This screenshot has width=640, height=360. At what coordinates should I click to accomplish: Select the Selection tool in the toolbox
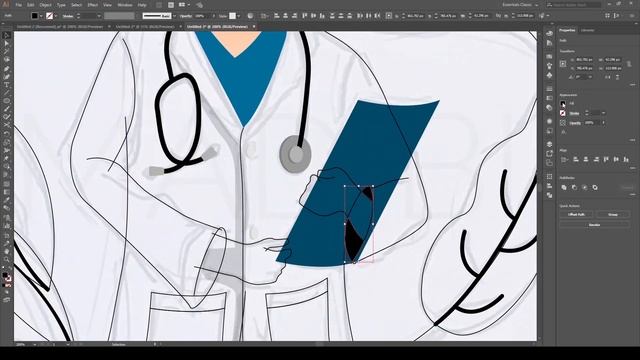7,36
